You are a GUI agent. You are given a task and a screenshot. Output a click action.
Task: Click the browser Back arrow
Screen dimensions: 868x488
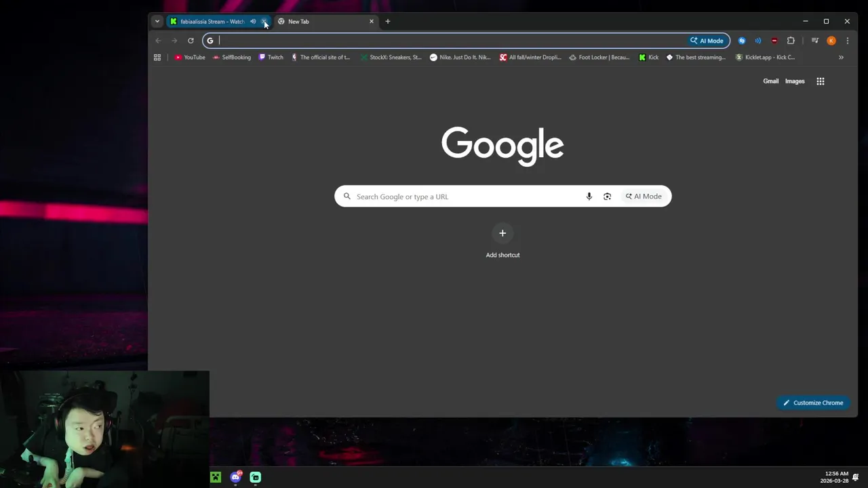click(158, 41)
